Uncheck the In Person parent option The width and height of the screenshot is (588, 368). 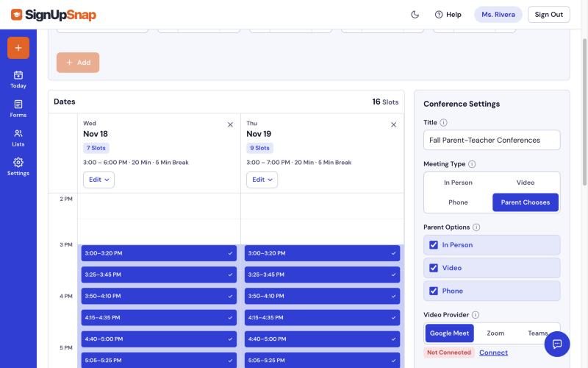[x=492, y=245]
